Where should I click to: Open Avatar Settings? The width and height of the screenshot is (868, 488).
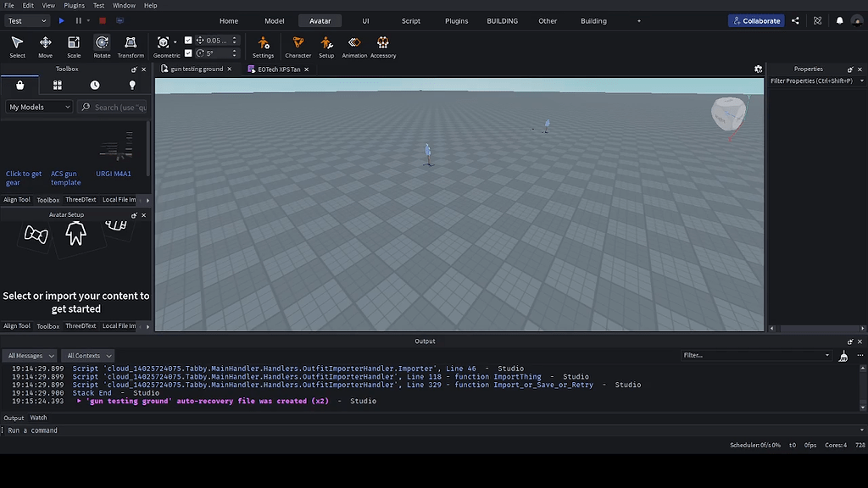click(263, 47)
